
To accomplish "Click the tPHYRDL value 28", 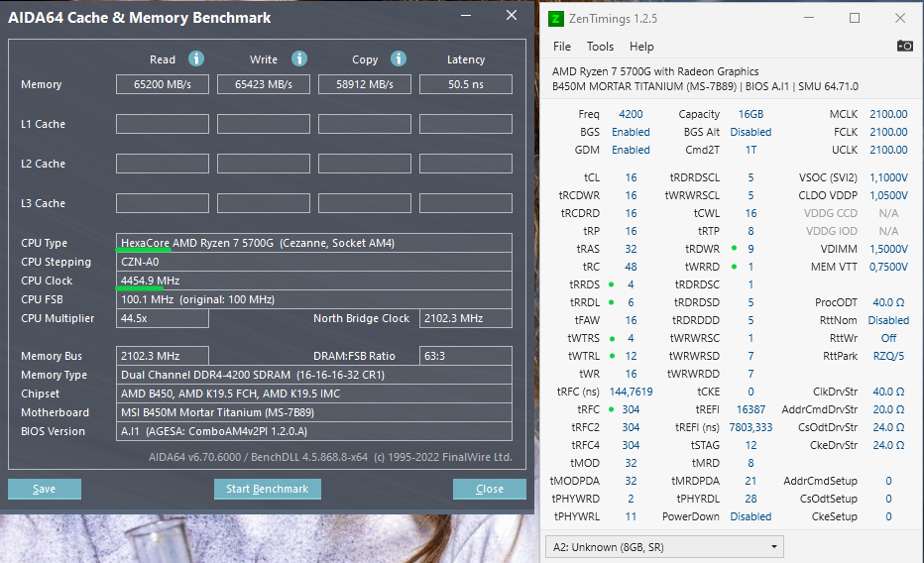I will [x=751, y=499].
